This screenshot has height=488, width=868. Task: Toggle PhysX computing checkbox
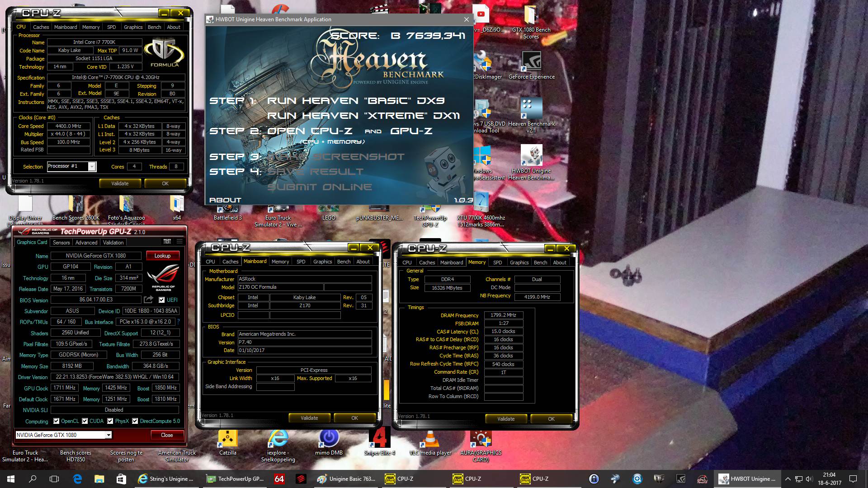(x=110, y=421)
